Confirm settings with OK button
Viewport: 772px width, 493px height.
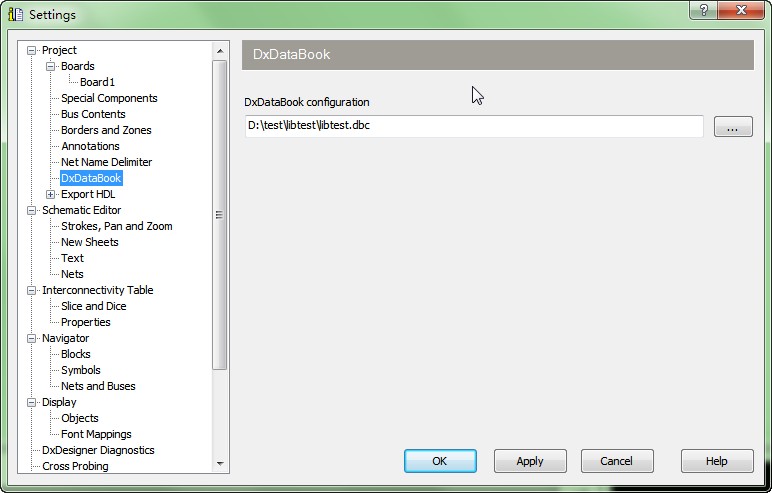440,461
